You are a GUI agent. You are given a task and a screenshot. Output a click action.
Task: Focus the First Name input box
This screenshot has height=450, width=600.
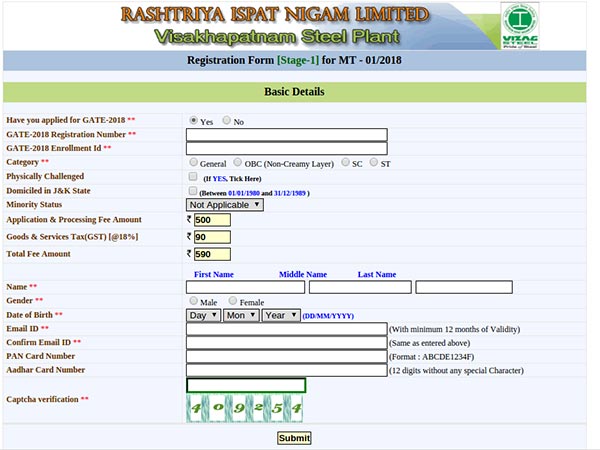pos(245,287)
